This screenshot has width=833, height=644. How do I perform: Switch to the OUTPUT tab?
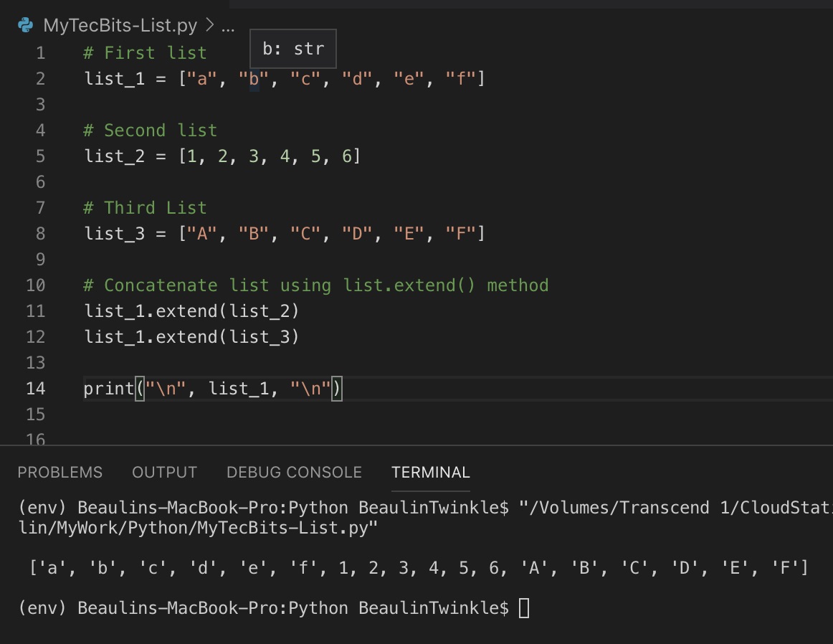point(164,472)
